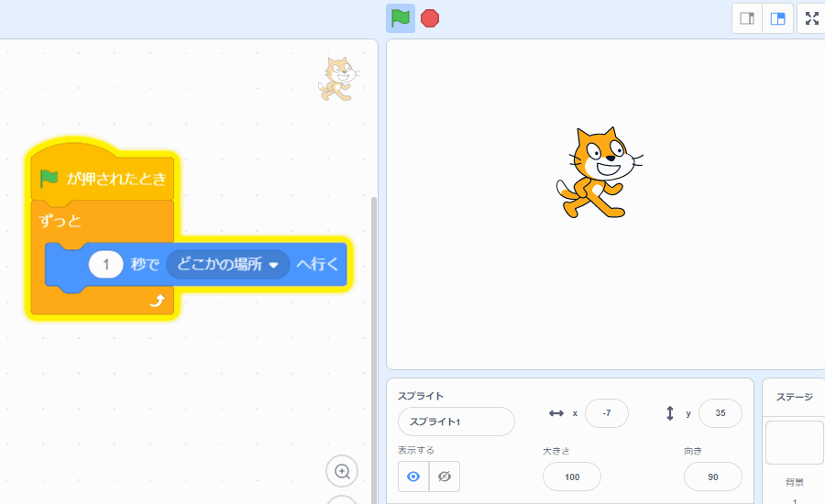
Task: Edit the x position field -7
Action: coord(607,413)
